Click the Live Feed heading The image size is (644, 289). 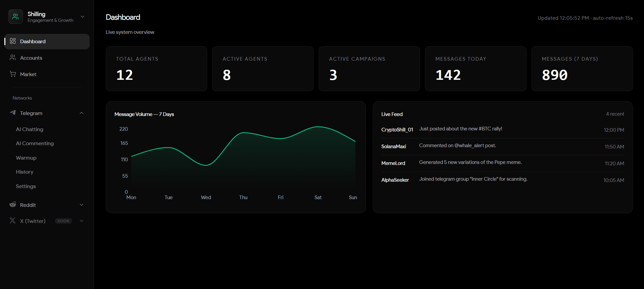point(392,114)
